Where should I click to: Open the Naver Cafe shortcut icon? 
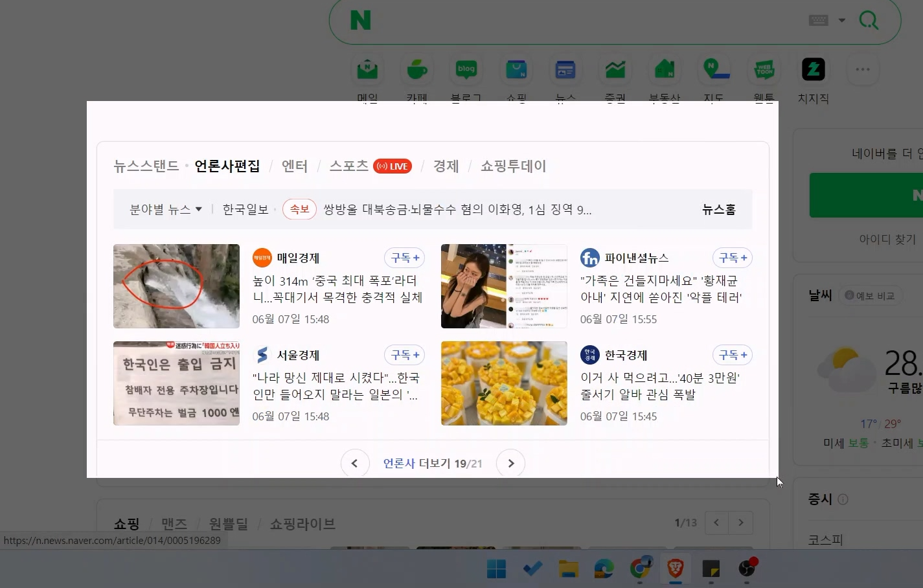pos(416,69)
